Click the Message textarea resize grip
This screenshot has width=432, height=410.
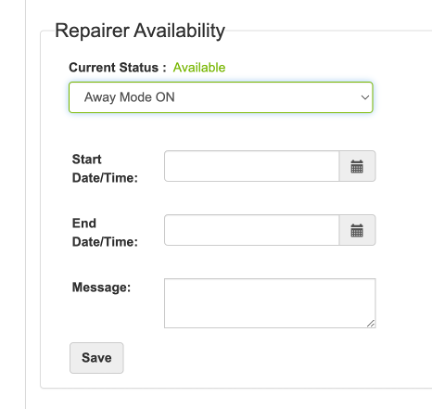[x=371, y=323]
